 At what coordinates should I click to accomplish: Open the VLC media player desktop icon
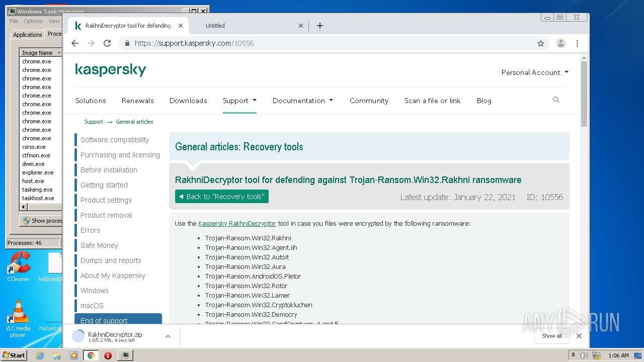[x=18, y=319]
